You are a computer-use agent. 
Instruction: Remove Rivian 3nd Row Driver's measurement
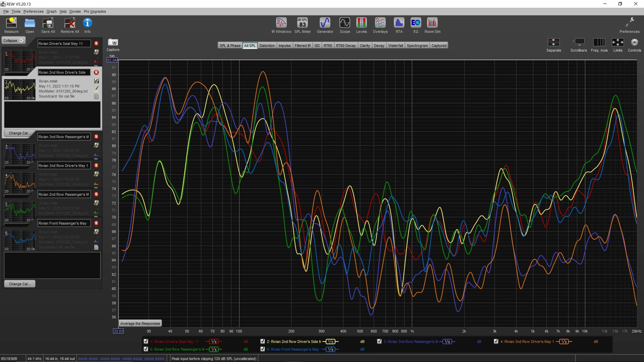pyautogui.click(x=96, y=166)
